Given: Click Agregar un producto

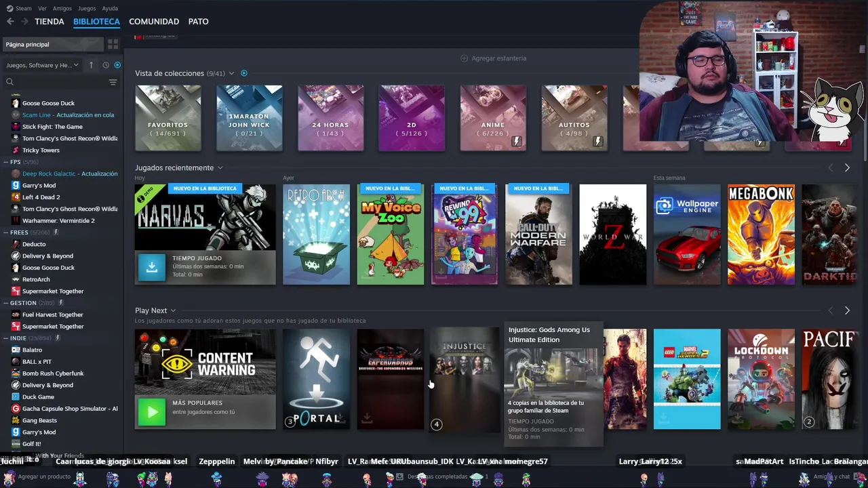Looking at the screenshot, I should tap(39, 477).
